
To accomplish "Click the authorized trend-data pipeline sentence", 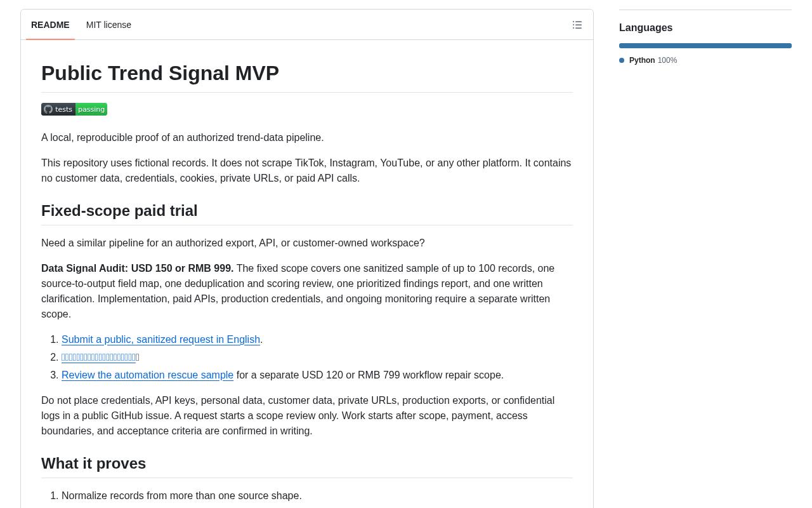I will click(182, 138).
